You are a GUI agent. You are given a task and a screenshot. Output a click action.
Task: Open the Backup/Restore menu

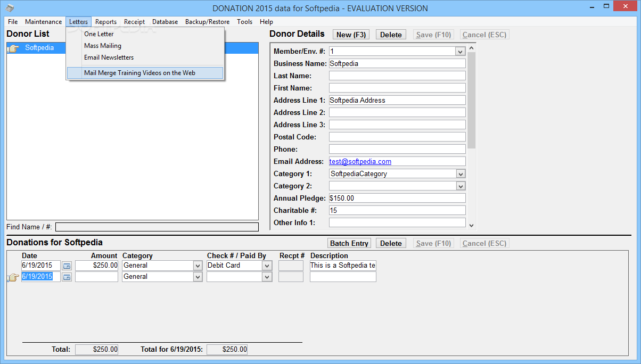[x=208, y=22]
